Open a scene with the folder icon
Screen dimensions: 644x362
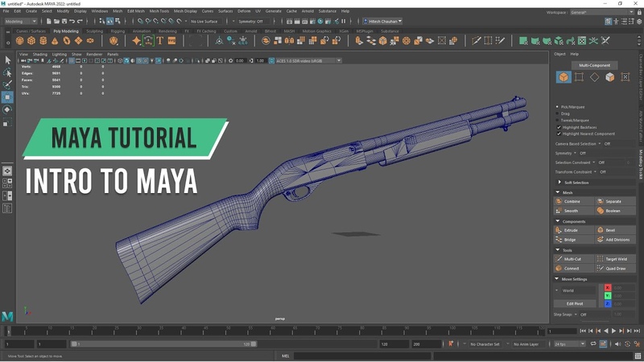tap(56, 22)
